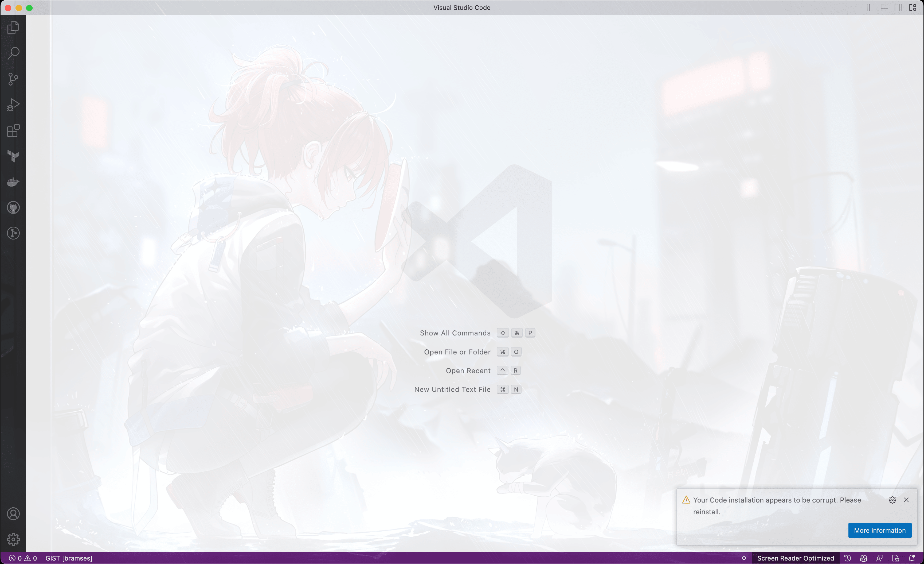Click the More Information button
The image size is (924, 564).
click(879, 530)
